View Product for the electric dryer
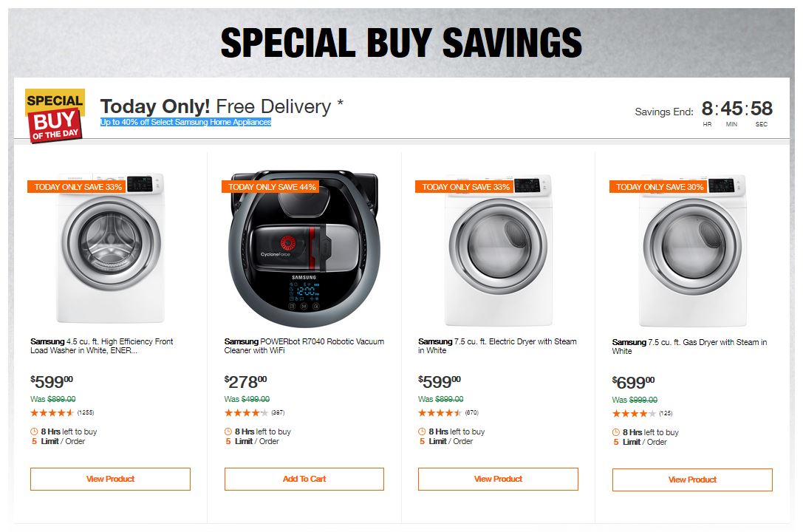 [x=498, y=479]
